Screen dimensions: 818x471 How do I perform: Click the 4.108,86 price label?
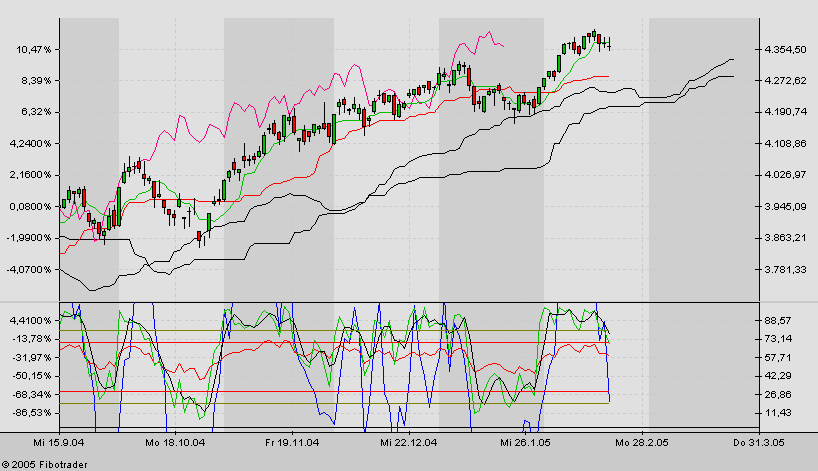click(x=785, y=143)
